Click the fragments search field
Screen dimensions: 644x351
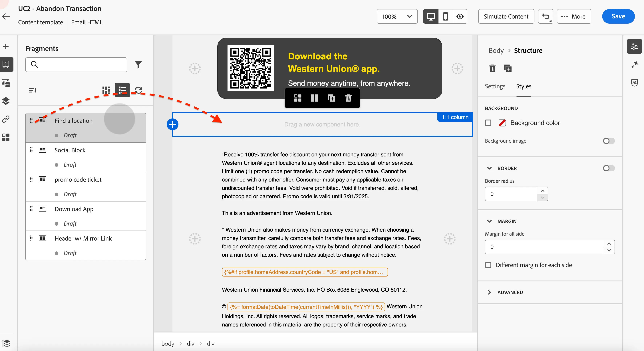point(76,65)
